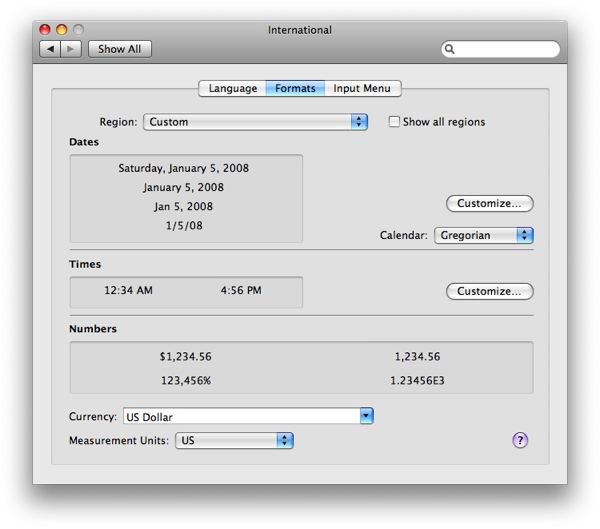Click the gray zoom window button
This screenshot has height=529, width=600.
pos(78,30)
